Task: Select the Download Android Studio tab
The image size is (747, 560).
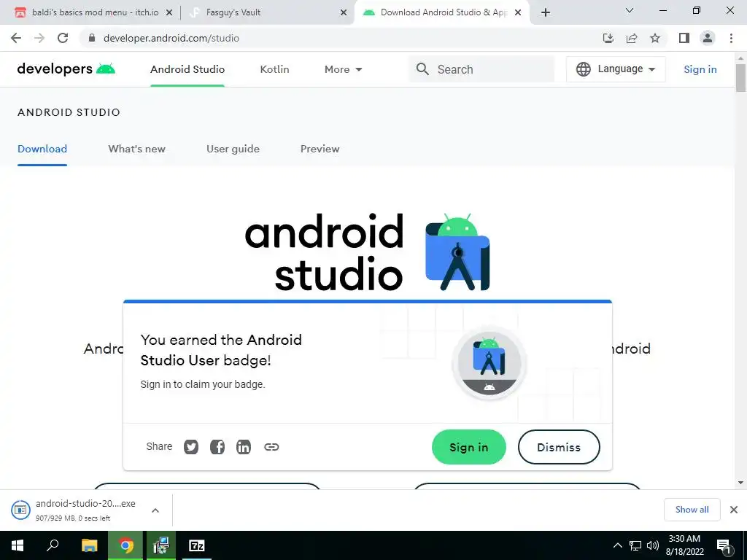Action: [443, 12]
